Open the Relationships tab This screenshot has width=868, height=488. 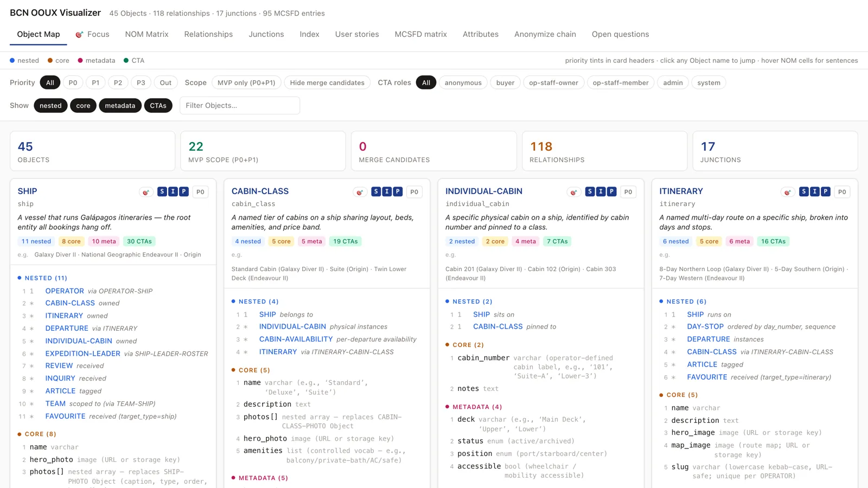208,34
